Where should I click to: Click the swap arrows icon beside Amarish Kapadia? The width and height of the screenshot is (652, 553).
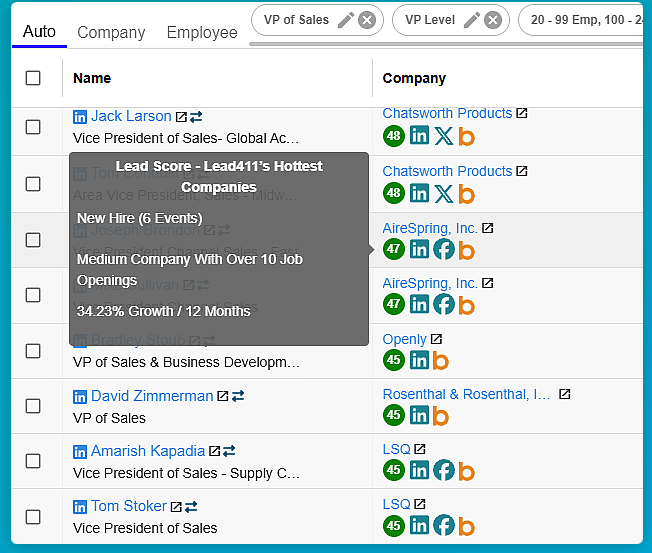pyautogui.click(x=229, y=451)
